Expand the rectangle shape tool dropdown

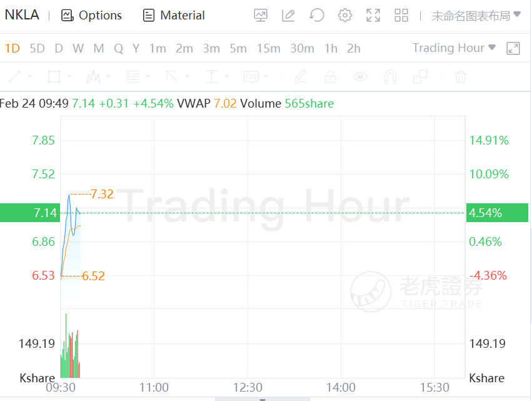point(69,77)
